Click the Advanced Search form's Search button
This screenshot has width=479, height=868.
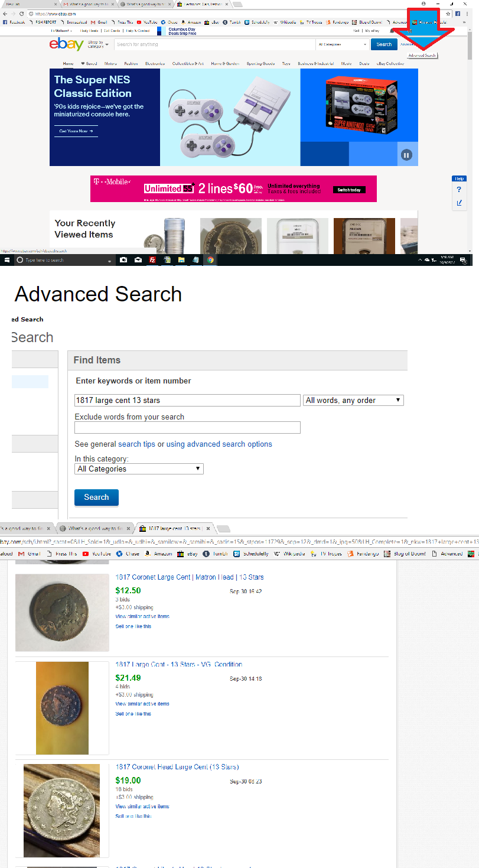point(96,498)
